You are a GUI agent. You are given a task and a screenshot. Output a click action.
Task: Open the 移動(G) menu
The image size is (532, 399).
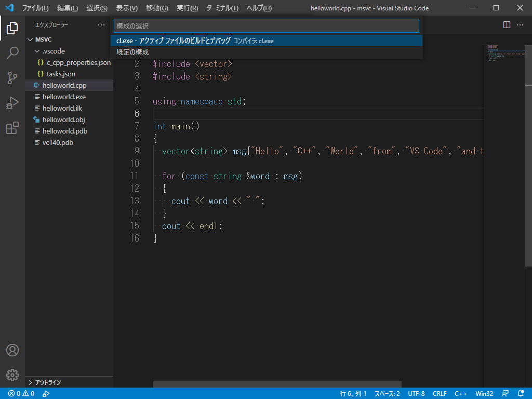click(157, 8)
